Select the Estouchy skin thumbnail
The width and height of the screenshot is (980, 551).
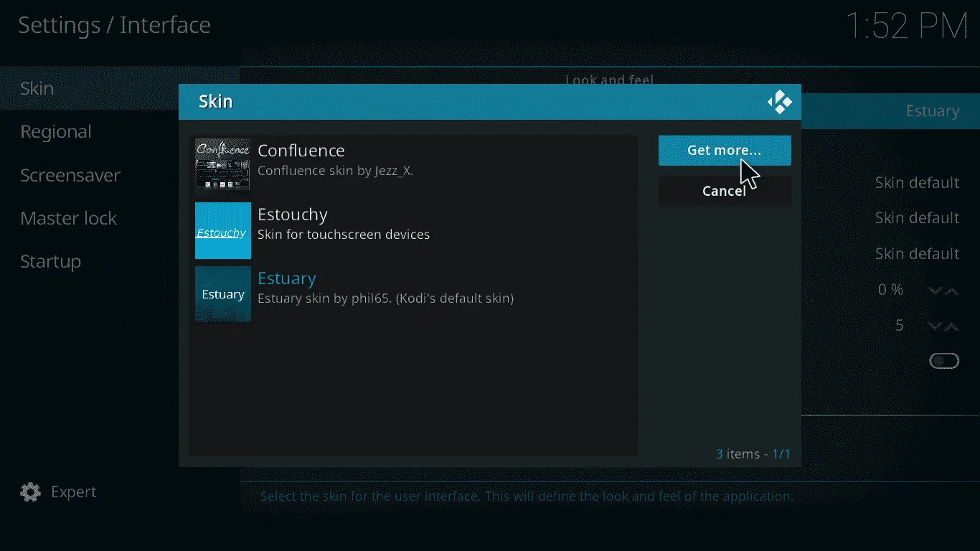tap(223, 230)
